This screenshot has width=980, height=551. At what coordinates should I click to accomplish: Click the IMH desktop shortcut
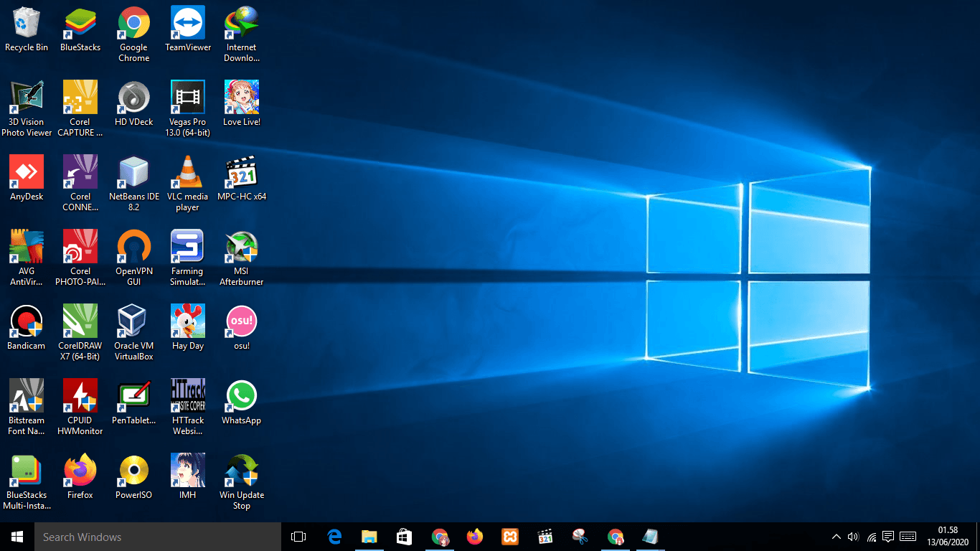188,476
